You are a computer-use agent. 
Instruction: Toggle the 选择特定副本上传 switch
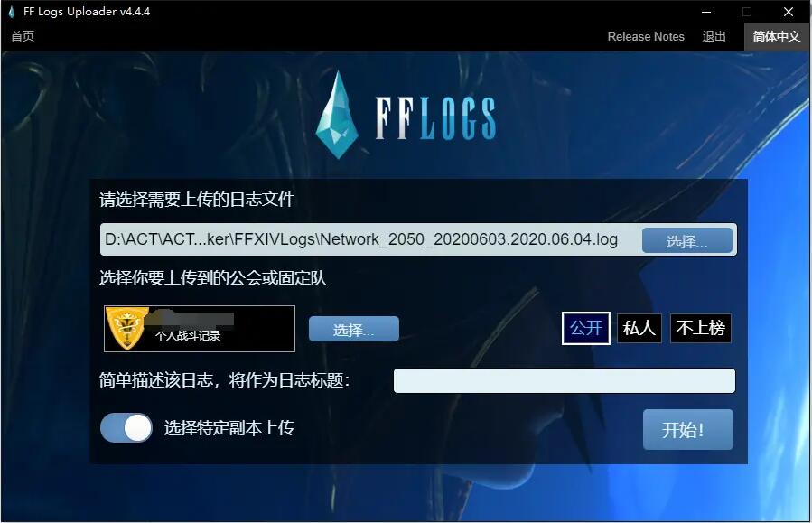point(126,428)
